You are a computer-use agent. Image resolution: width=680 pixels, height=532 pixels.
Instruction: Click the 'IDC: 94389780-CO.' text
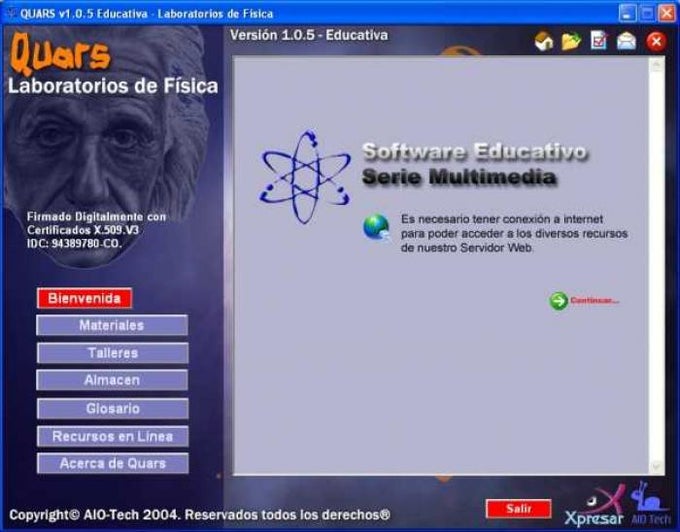pyautogui.click(x=74, y=244)
